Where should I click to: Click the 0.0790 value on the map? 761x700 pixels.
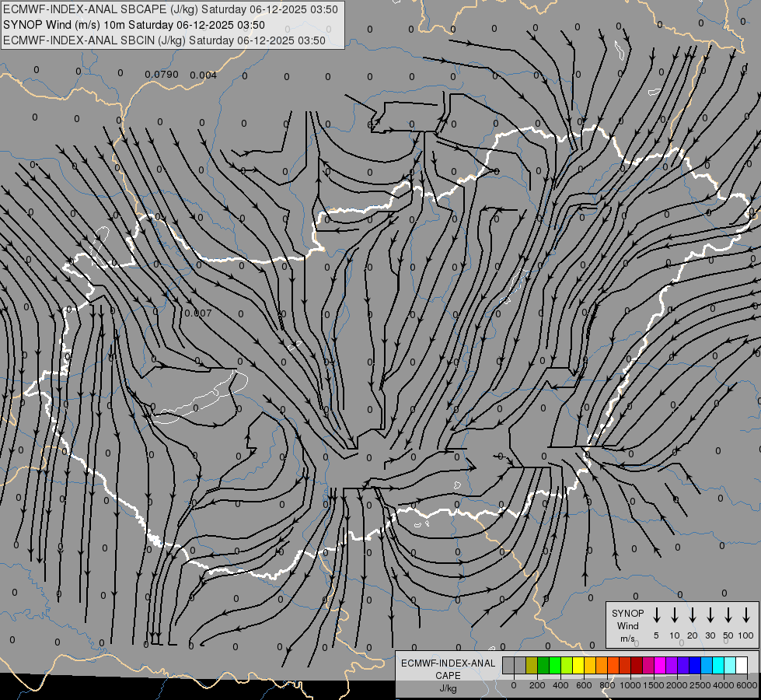point(162,75)
